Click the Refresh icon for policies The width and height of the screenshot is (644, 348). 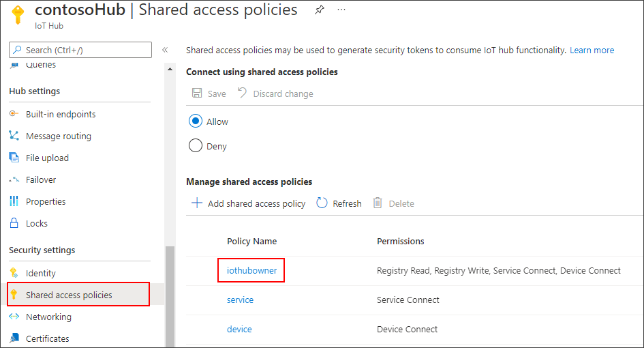coord(322,203)
